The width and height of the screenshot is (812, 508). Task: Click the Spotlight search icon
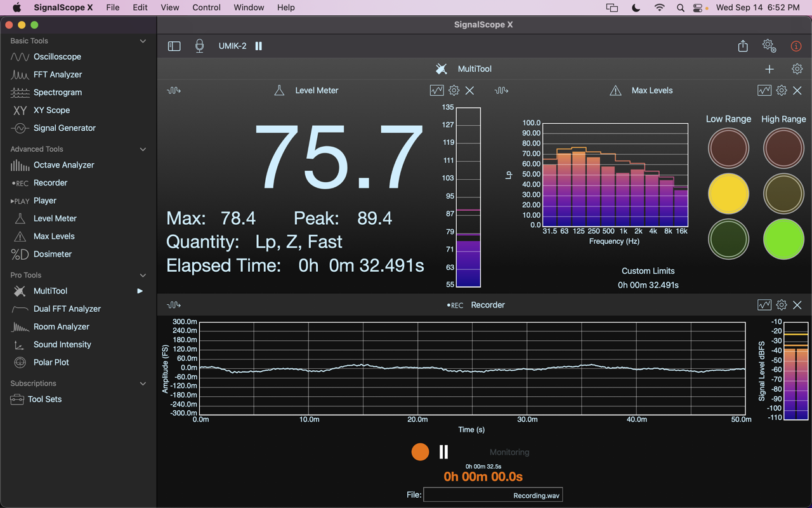680,8
